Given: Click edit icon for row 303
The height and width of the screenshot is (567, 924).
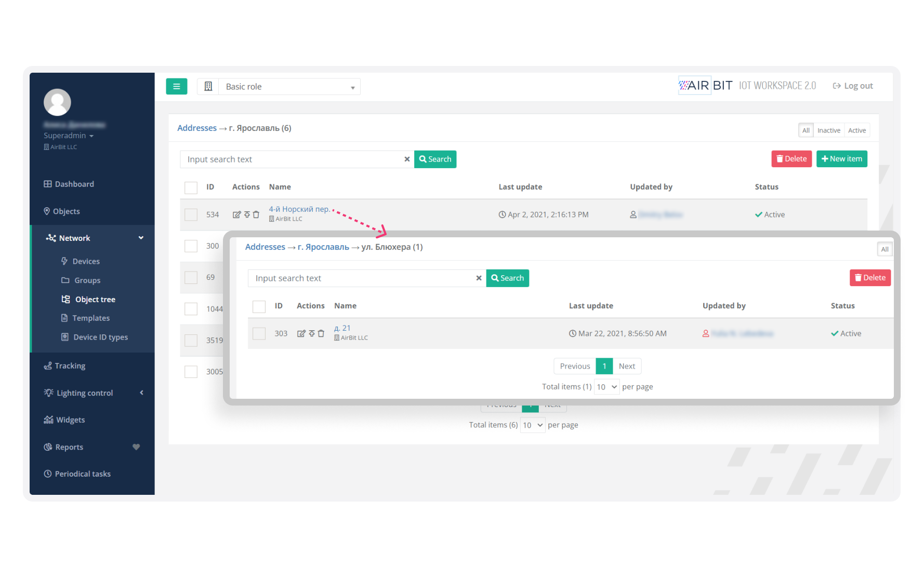Looking at the screenshot, I should [x=301, y=333].
